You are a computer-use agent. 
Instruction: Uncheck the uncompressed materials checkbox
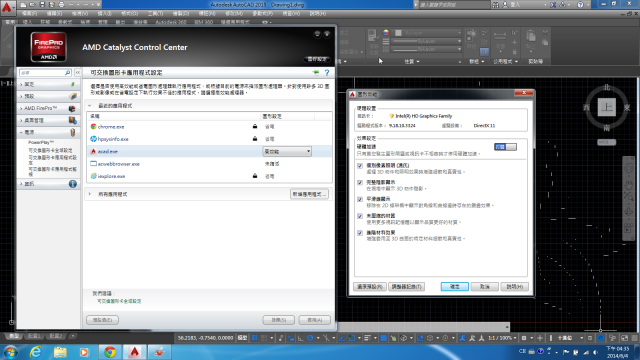(x=360, y=216)
